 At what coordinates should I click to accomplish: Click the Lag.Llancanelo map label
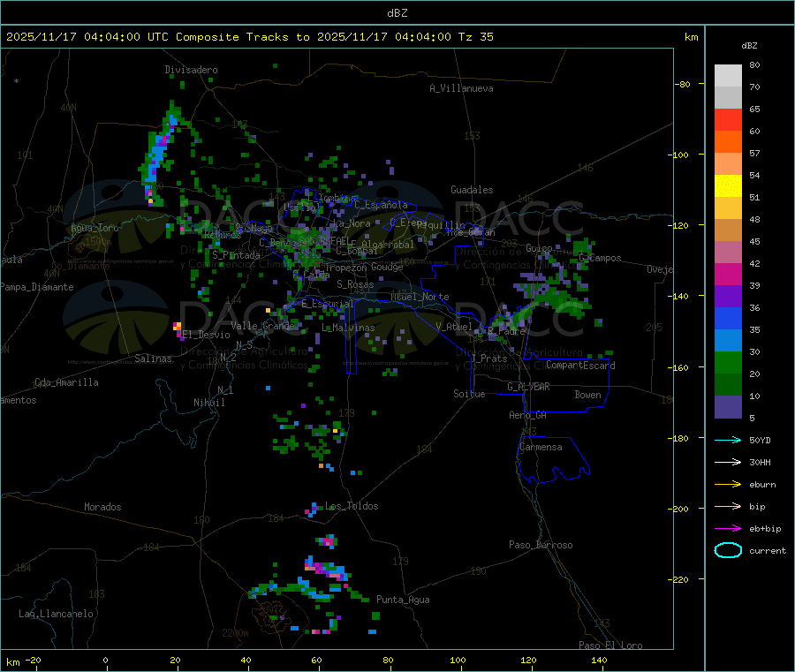(57, 614)
